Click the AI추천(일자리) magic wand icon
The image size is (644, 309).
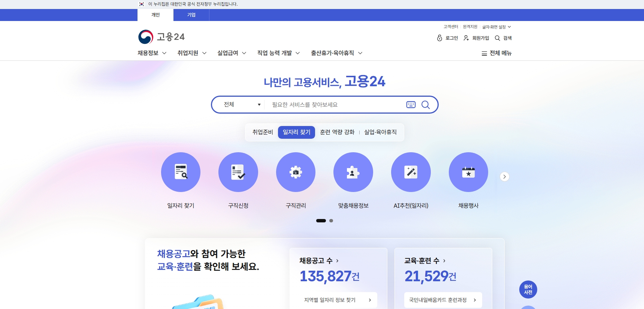pyautogui.click(x=411, y=172)
